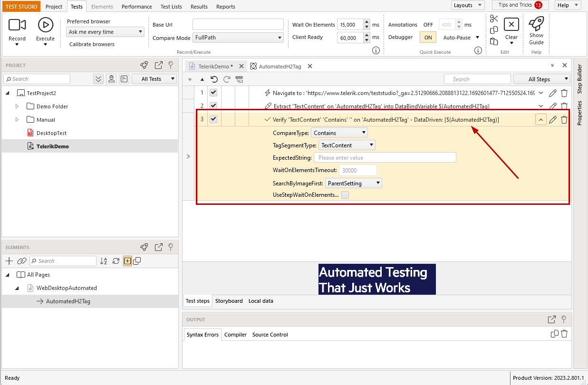Click the scissors Cut icon
Image resolution: width=588 pixels, height=385 pixels.
point(494,19)
